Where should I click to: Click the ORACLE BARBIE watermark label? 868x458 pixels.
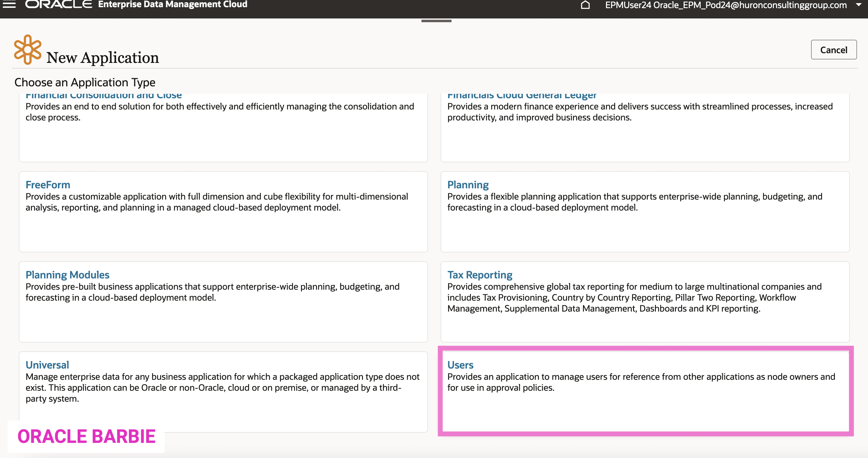click(86, 436)
